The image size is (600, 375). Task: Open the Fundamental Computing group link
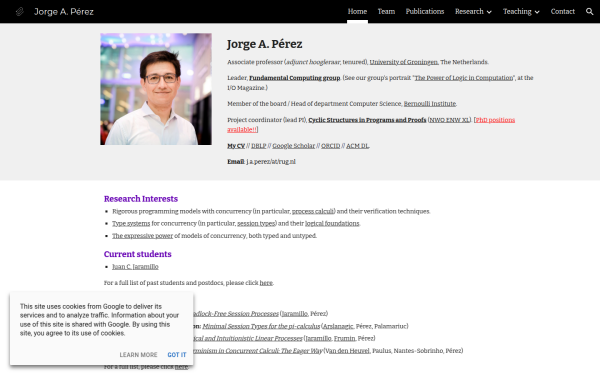(x=295, y=78)
